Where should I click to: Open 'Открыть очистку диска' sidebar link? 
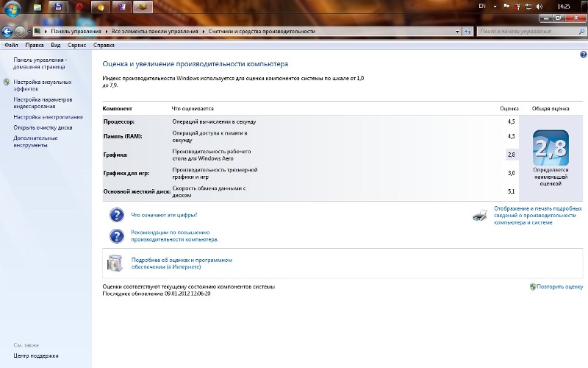43,127
